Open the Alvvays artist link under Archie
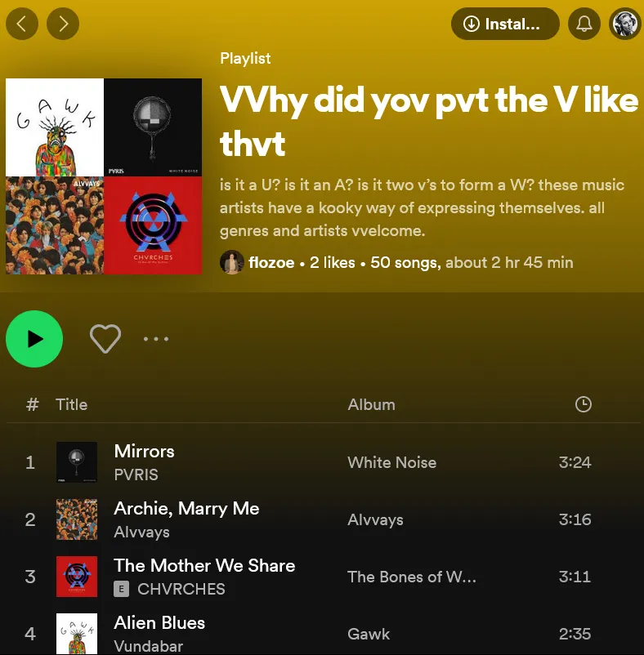 (x=141, y=532)
